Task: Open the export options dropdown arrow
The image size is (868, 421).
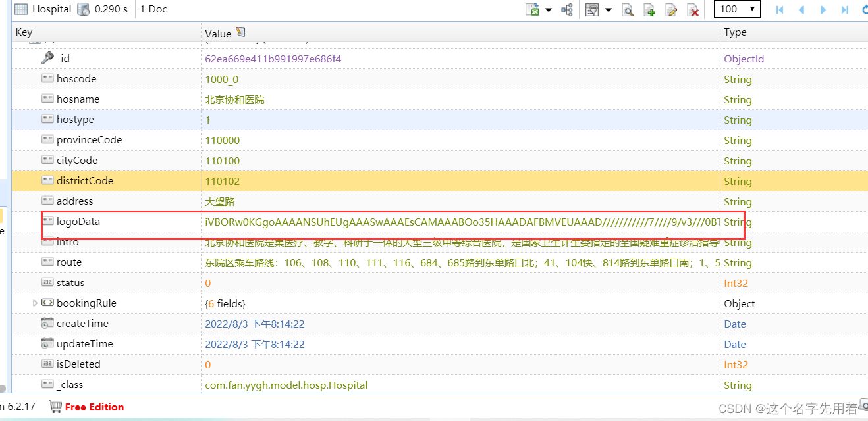Action: click(x=548, y=9)
